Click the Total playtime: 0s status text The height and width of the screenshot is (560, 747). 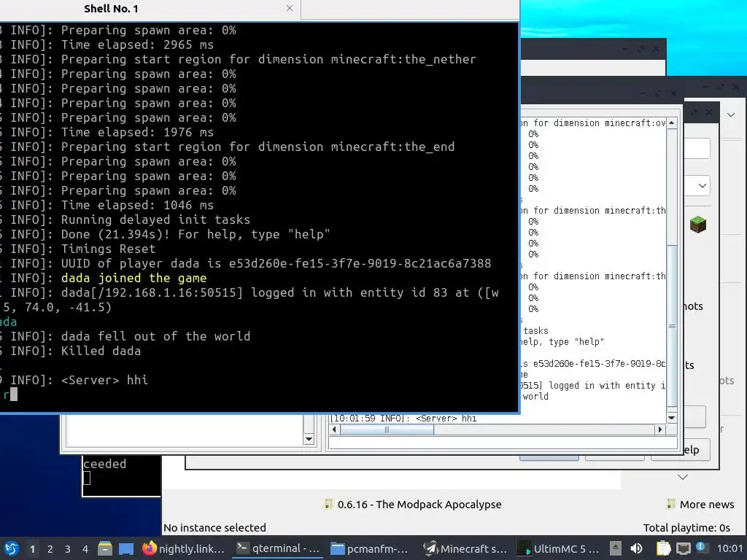click(x=686, y=528)
